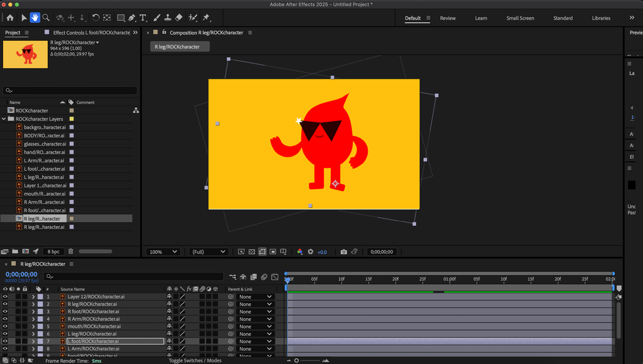The width and height of the screenshot is (643, 364).
Task: Select the Pen tool
Action: (x=132, y=18)
